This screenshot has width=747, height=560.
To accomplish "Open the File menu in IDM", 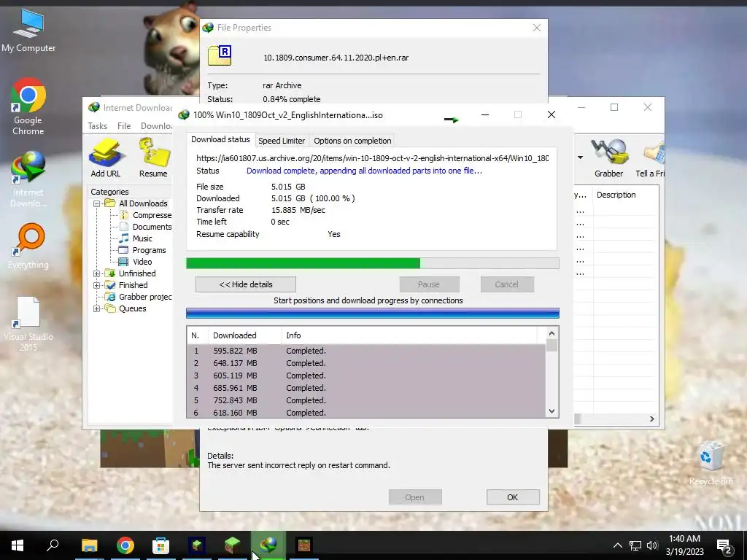I will [124, 125].
